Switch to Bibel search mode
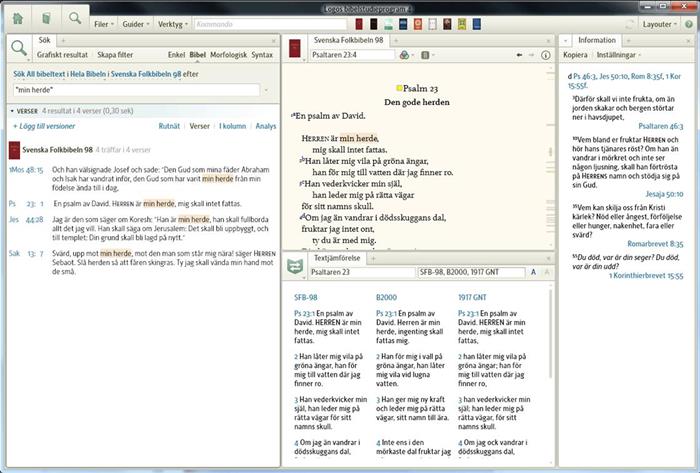 tap(198, 55)
